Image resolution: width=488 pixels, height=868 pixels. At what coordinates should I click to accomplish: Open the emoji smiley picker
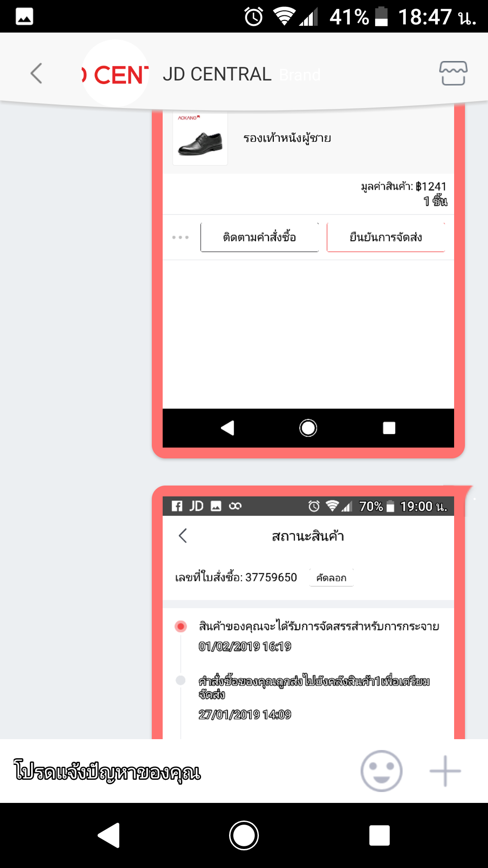[x=381, y=771]
